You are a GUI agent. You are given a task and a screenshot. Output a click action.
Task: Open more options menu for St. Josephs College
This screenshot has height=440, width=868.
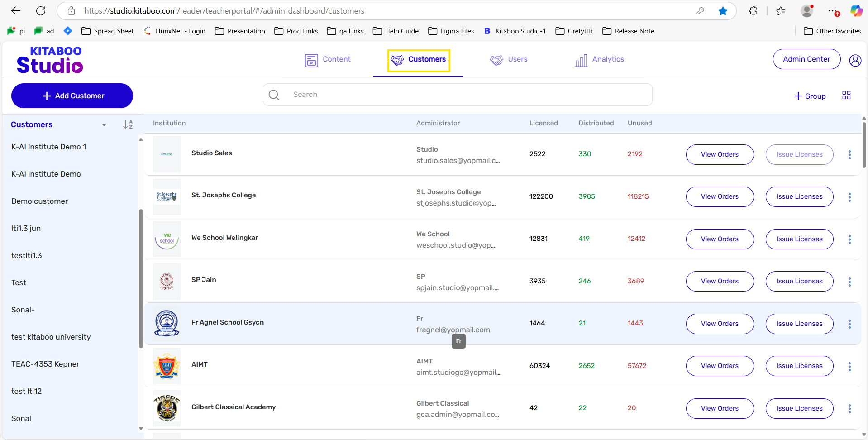click(x=849, y=197)
